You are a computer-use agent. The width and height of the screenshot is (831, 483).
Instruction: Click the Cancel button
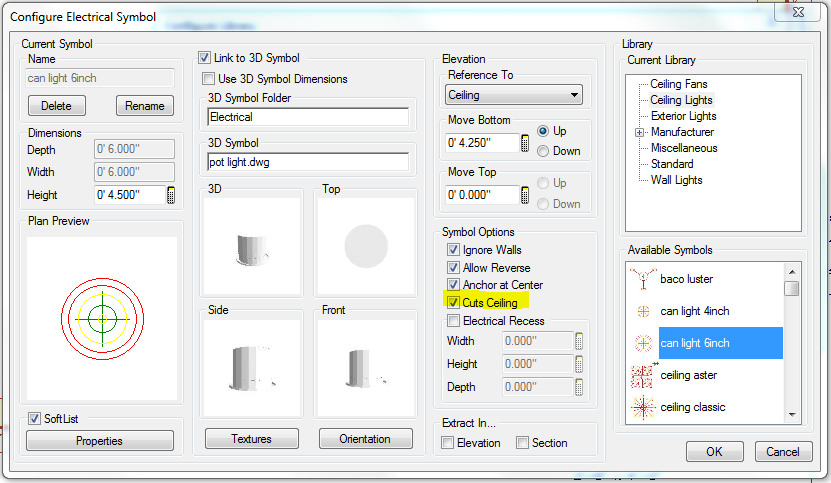(x=783, y=451)
